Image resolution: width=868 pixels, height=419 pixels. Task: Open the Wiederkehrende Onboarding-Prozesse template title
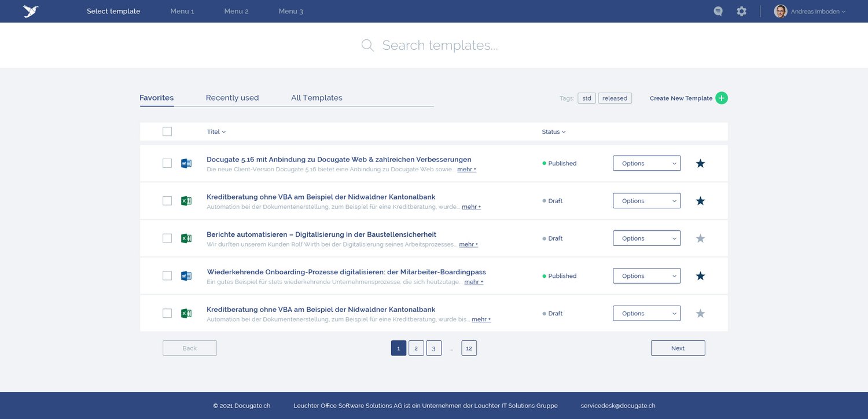coord(346,272)
